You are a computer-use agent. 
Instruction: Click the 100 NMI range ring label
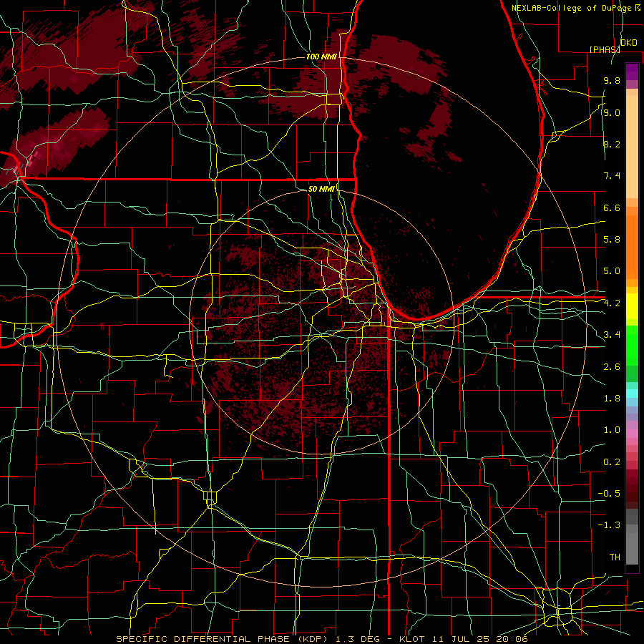tap(321, 57)
